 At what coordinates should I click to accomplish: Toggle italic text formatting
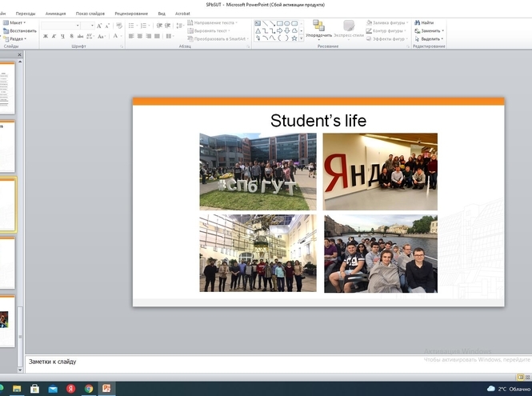click(54, 37)
